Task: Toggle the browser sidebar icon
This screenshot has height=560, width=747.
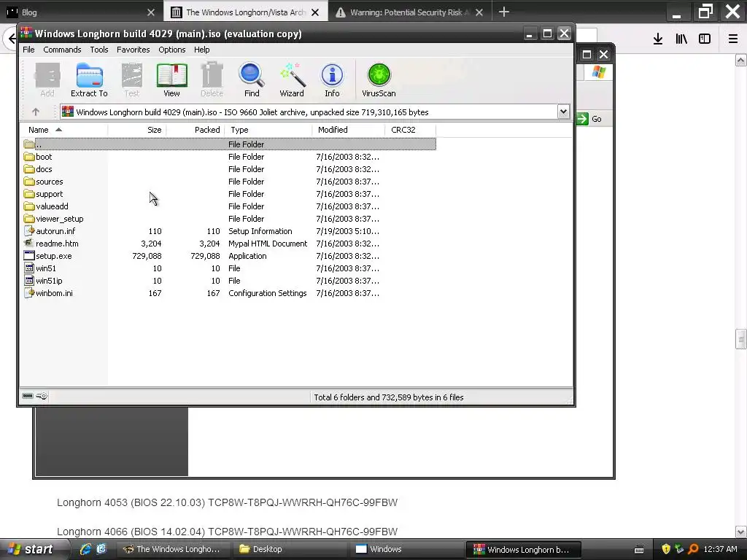Action: (x=705, y=39)
